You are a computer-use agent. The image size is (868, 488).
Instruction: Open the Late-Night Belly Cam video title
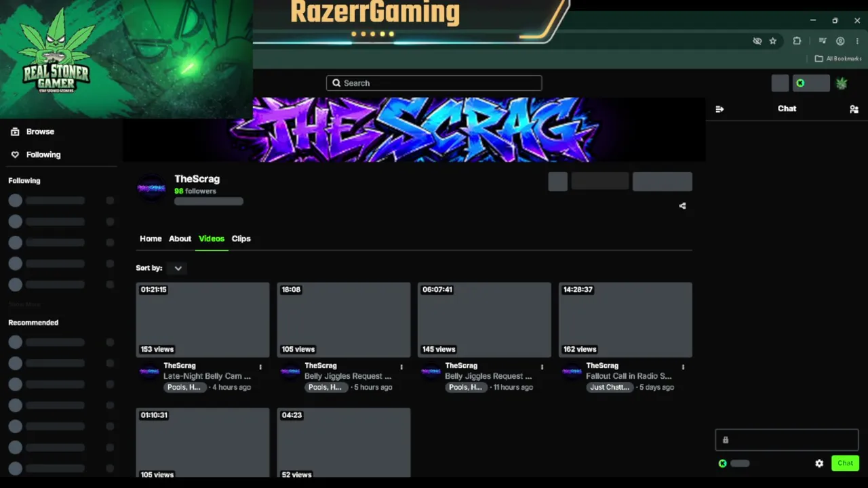(207, 376)
